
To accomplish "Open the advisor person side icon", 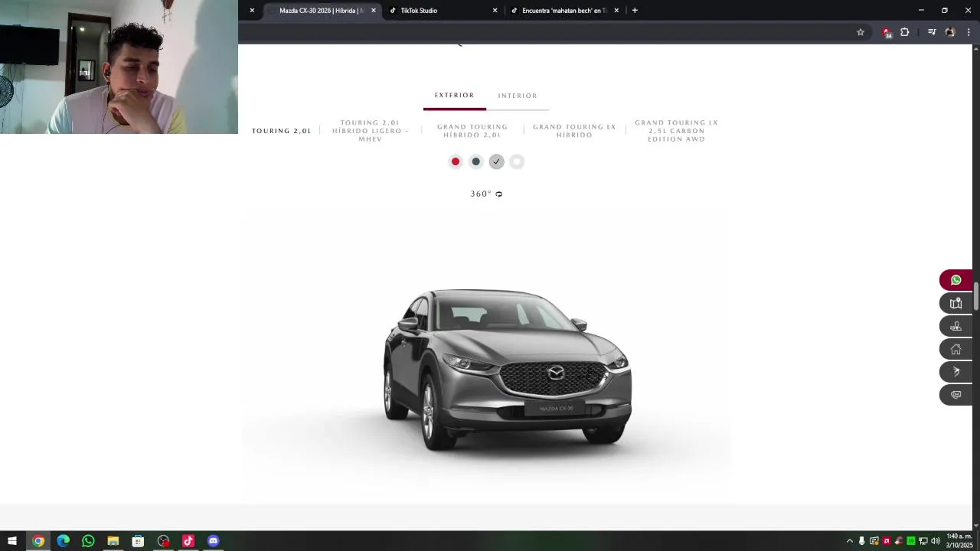I will (955, 326).
